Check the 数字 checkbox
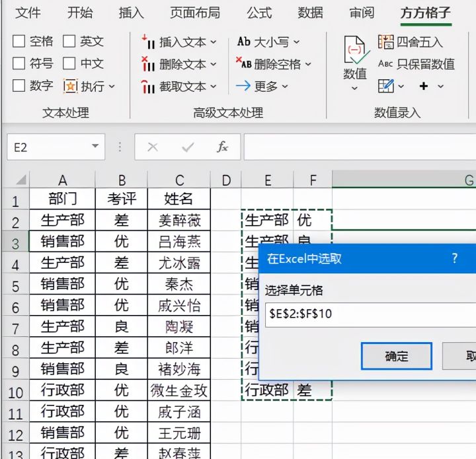Screen dimensions: 476x459 tap(19, 85)
